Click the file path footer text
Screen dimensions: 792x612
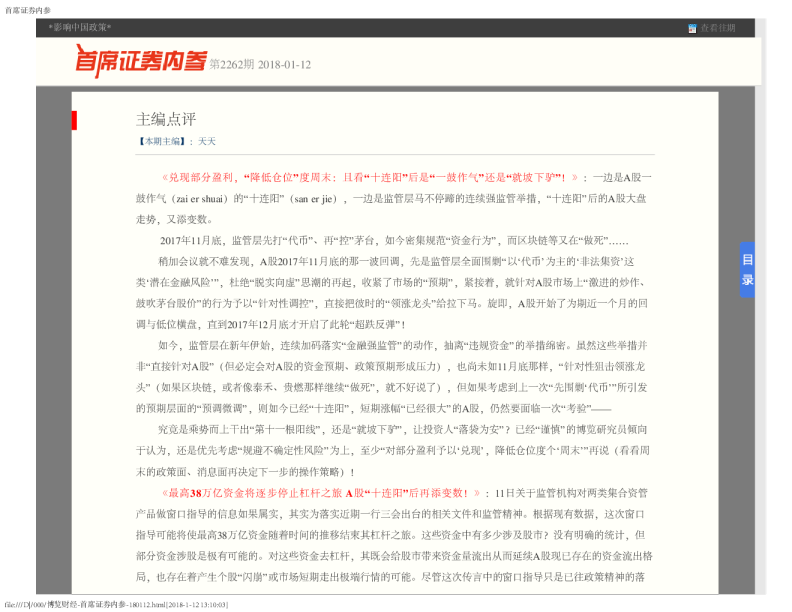pyautogui.click(x=117, y=604)
